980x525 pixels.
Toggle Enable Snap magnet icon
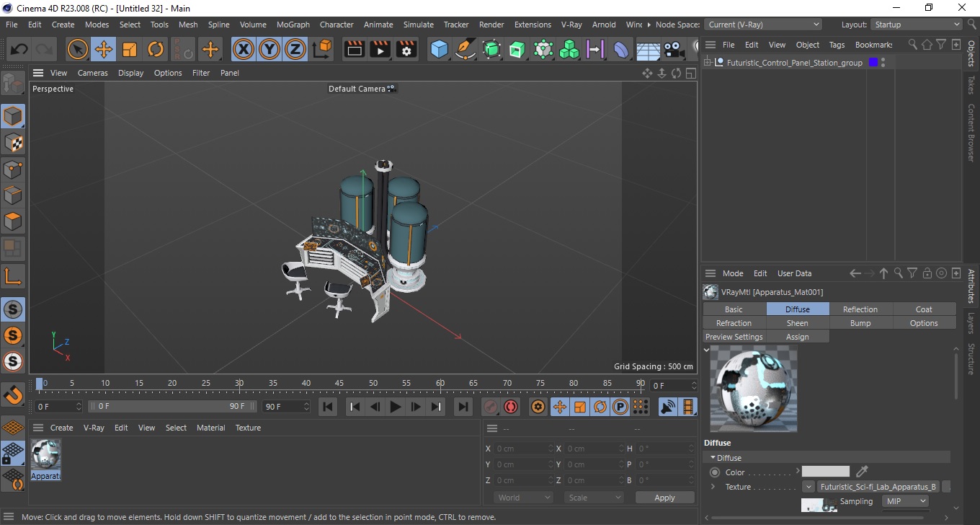click(x=13, y=394)
